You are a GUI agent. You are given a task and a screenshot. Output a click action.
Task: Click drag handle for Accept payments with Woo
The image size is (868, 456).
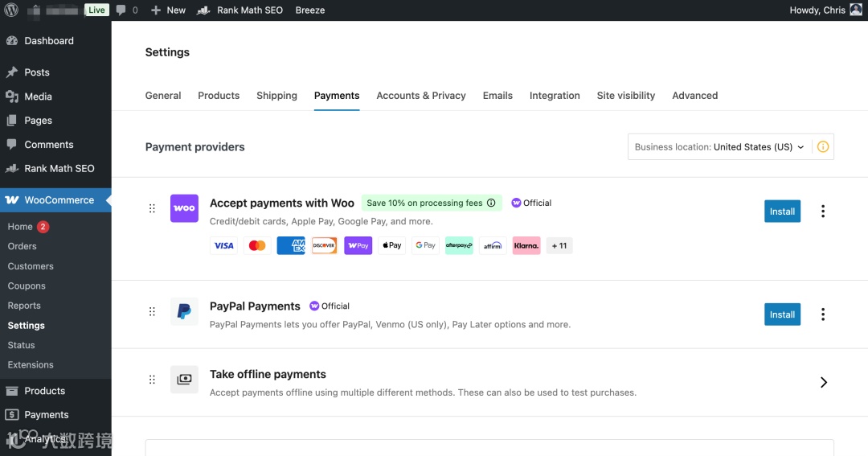coord(152,208)
